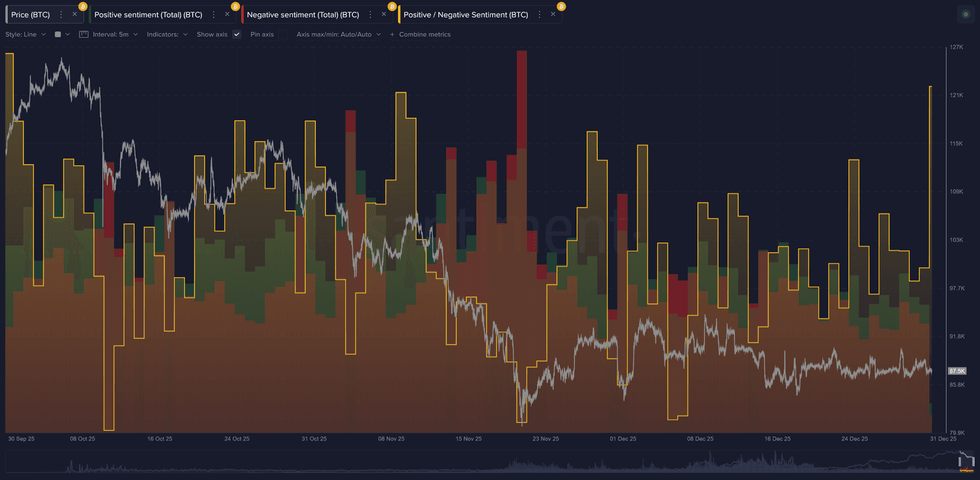
Task: Close the Negative sentiment (Total) metric
Action: pyautogui.click(x=384, y=15)
